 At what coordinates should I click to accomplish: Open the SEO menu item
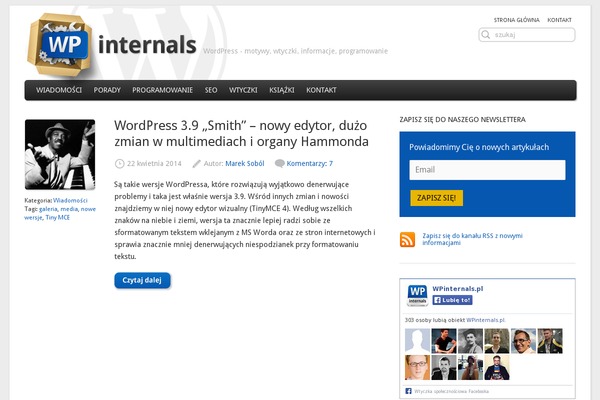tap(211, 90)
